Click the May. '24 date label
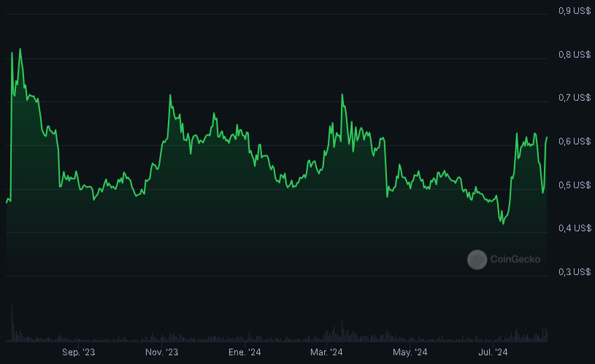 409,352
